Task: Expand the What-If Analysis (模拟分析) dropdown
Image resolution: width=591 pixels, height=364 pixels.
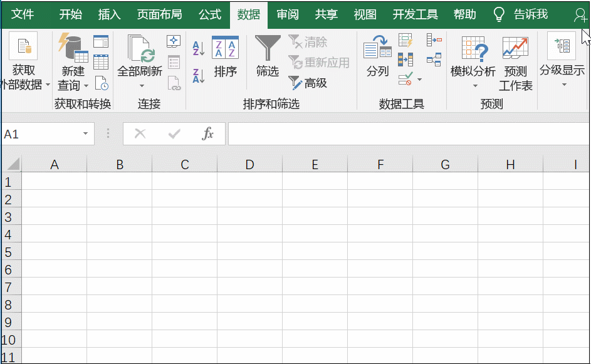Action: point(473,86)
